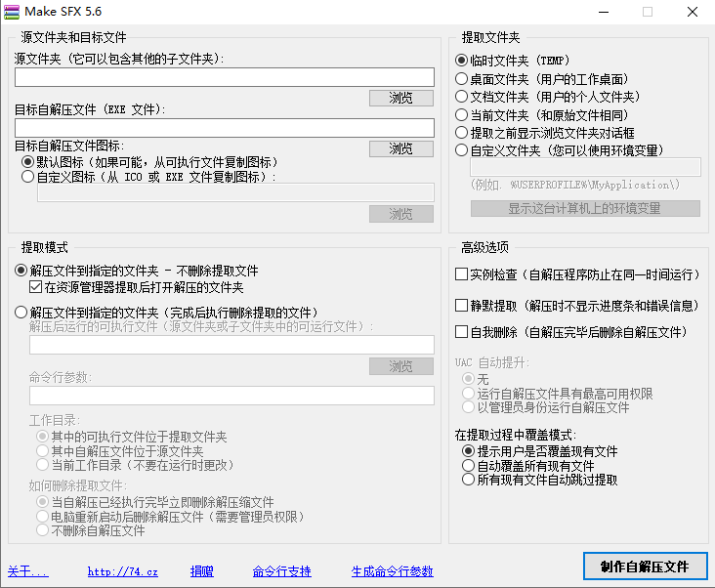
Task: Enable 自我删除 checkbox
Action: (462, 333)
